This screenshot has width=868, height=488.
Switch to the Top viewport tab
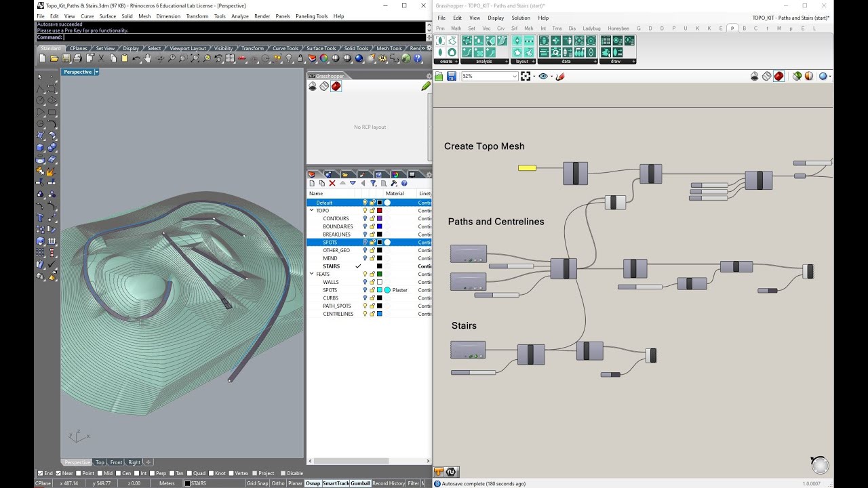100,462
